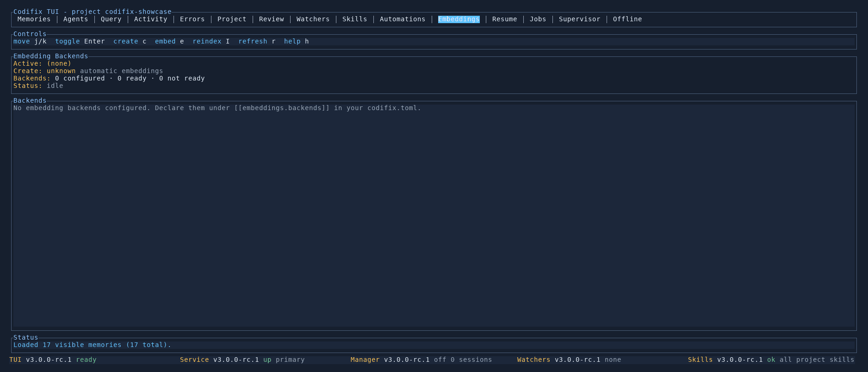Click the 'refresh' control hint

click(257, 41)
